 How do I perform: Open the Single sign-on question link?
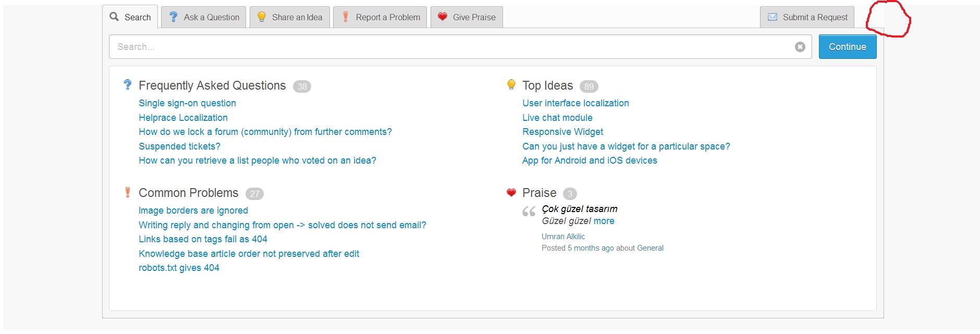[x=187, y=103]
